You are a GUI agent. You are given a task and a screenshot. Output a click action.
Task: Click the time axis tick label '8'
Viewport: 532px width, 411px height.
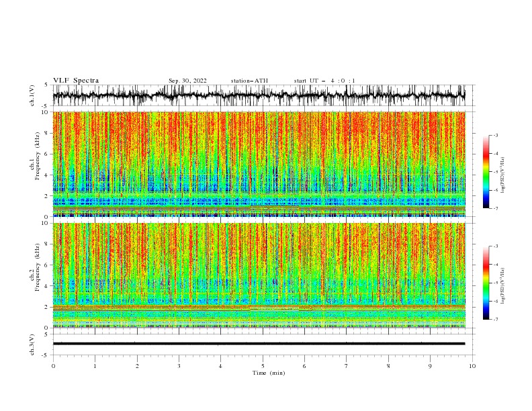pos(388,366)
